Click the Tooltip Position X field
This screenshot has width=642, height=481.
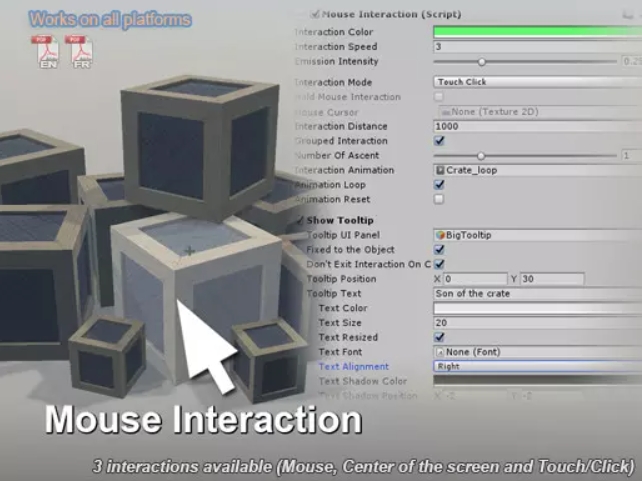[475, 279]
